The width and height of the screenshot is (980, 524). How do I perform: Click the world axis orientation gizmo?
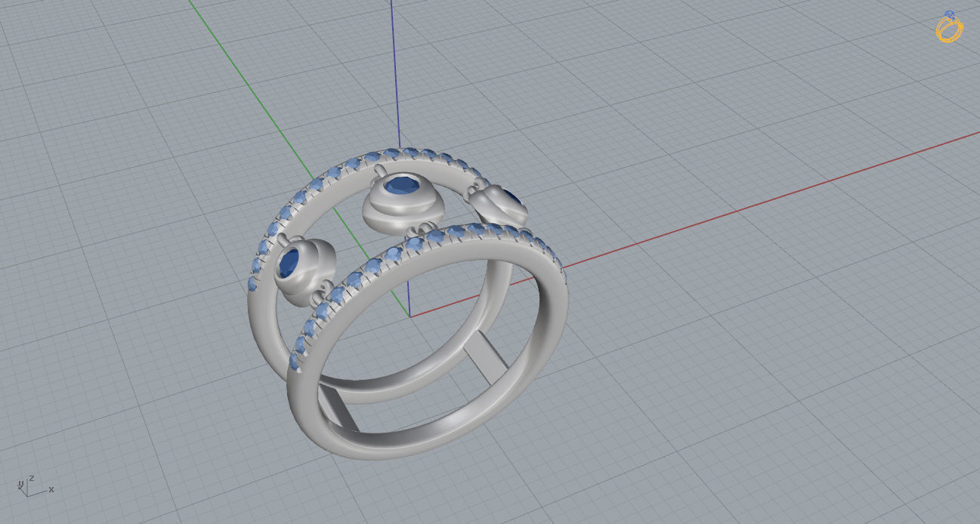[34, 485]
